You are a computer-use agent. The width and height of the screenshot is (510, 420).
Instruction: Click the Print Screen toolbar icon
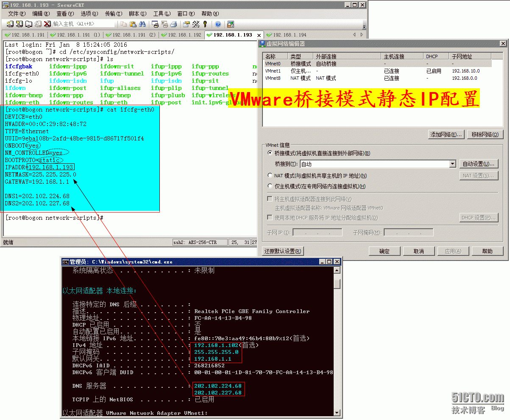click(x=156, y=24)
